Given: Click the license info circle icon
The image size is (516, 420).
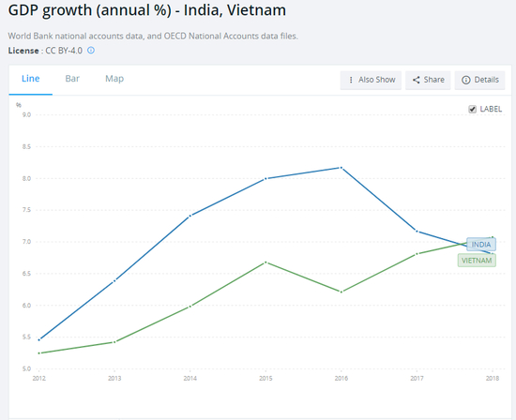Looking at the screenshot, I should pos(91,51).
